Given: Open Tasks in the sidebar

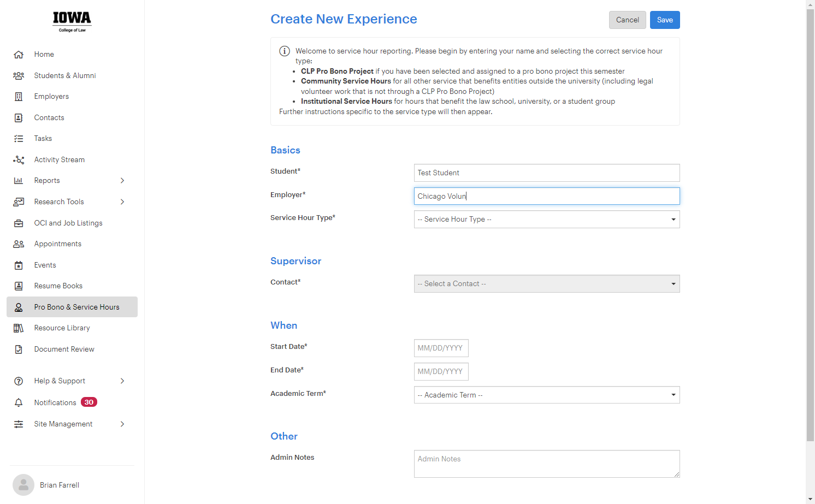Looking at the screenshot, I should tap(43, 139).
